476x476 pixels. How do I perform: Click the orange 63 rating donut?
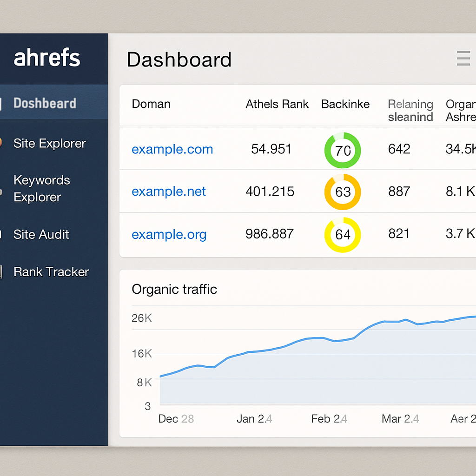343,192
